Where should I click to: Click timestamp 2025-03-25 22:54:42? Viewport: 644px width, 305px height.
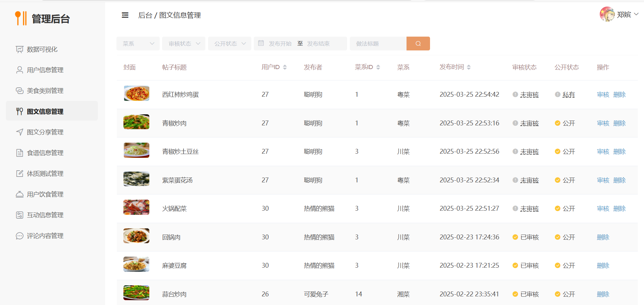coord(469,94)
